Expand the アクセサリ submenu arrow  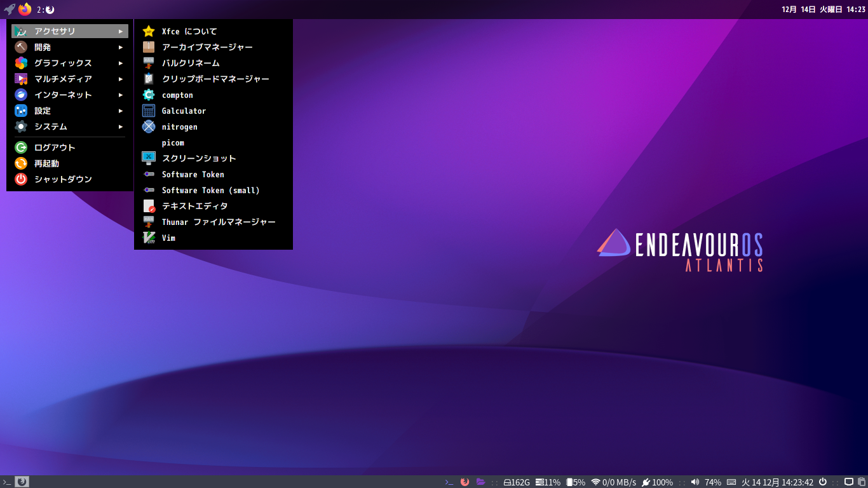[121, 31]
